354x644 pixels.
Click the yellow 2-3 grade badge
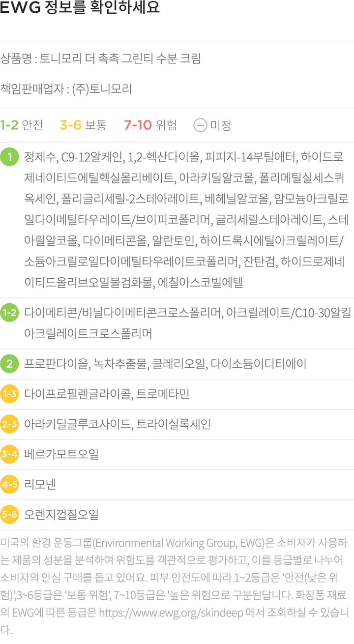pos(10,424)
